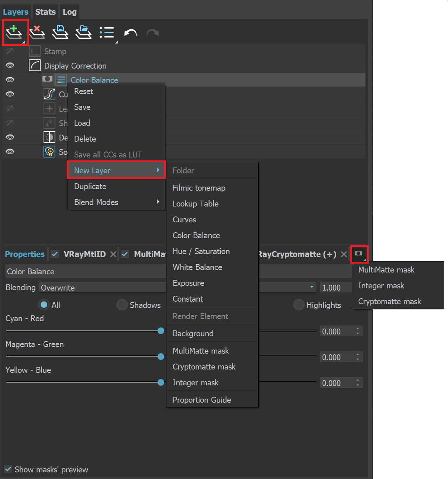Hide the Display Correction layer
The width and height of the screenshot is (448, 479).
10,65
